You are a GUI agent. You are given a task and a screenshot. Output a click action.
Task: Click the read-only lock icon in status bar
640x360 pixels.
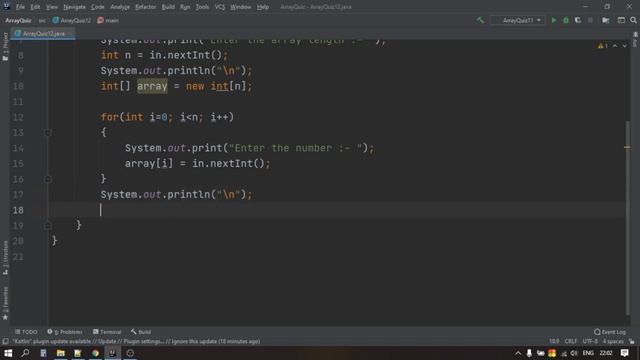(x=632, y=341)
